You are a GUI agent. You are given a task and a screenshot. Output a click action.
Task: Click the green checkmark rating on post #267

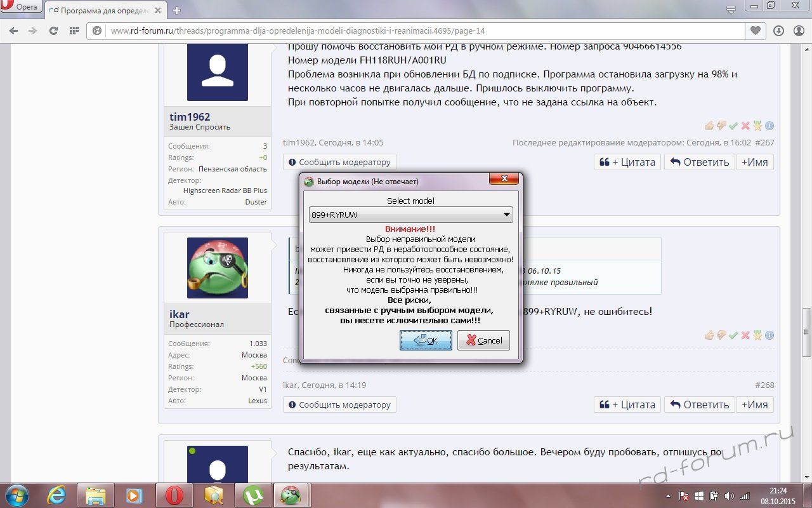click(x=733, y=126)
